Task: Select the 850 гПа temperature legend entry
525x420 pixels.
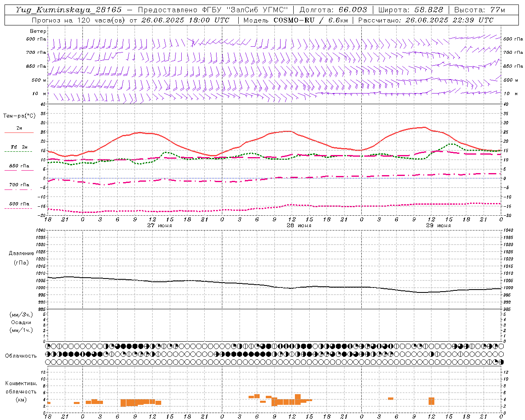Action: (19, 166)
